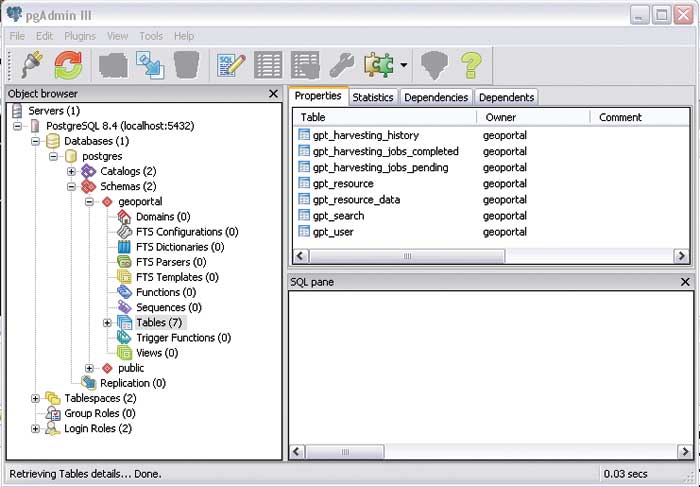Select FTS Parsers (0) in the tree

click(171, 262)
